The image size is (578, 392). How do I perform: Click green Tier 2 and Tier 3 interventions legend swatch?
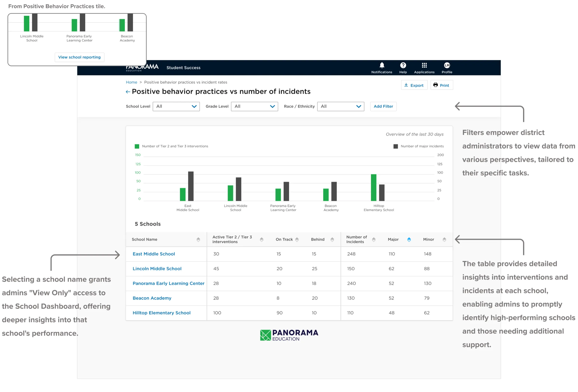point(137,146)
